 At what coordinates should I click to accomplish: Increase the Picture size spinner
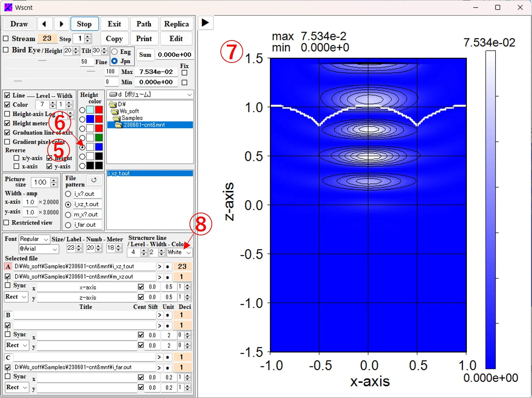coord(54,180)
